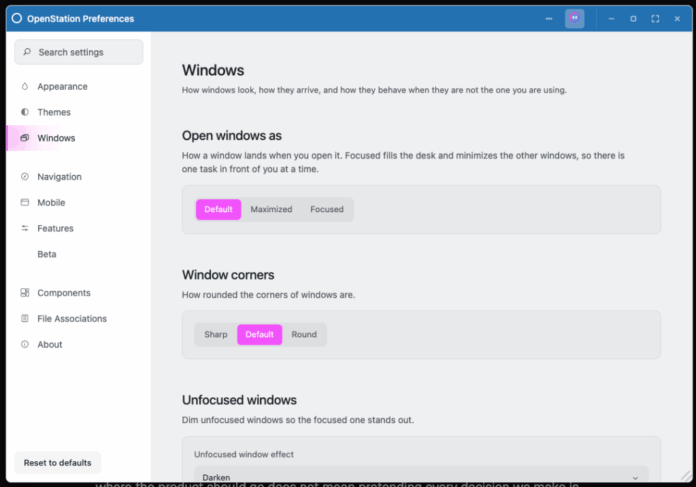Screen dimensions: 696x487
Task: Choose Sharp window corners
Action: pyautogui.click(x=216, y=334)
